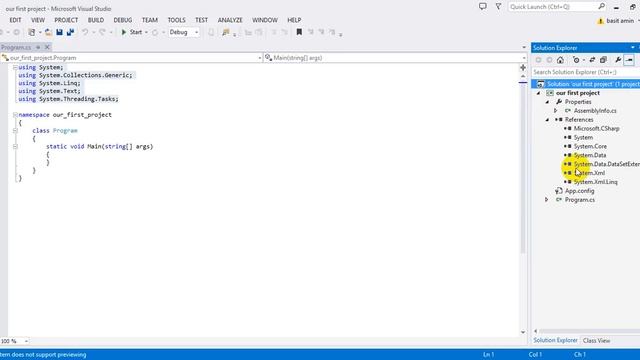Click the editor vertical scrollbar down arrow

pos(523,333)
